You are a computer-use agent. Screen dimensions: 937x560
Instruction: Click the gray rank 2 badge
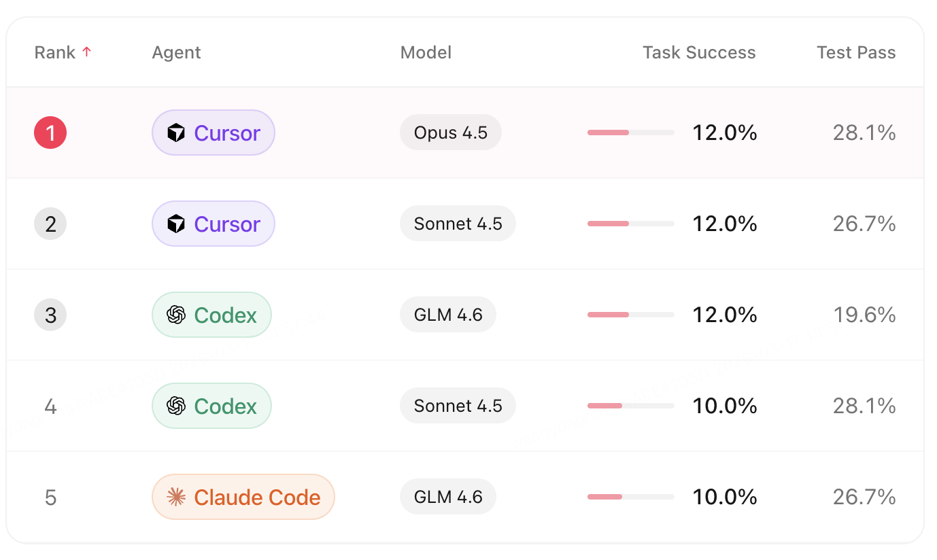pos(50,224)
